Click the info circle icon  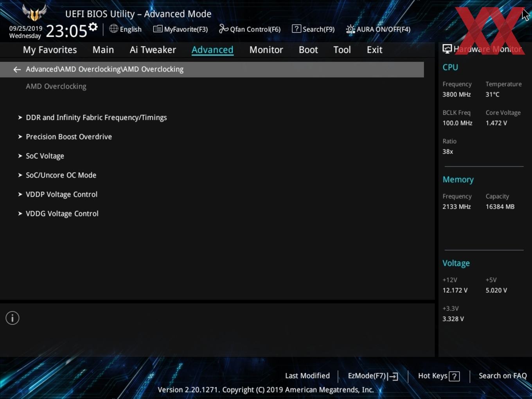coord(13,318)
